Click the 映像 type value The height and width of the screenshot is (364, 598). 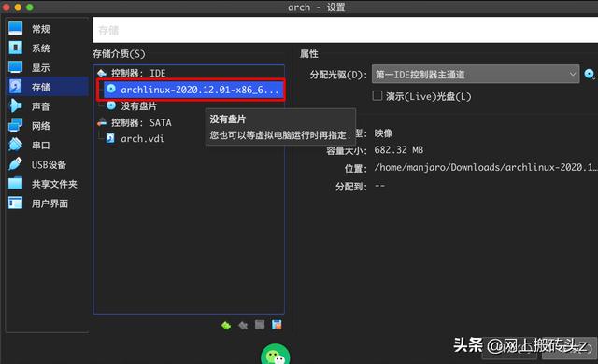click(x=383, y=133)
